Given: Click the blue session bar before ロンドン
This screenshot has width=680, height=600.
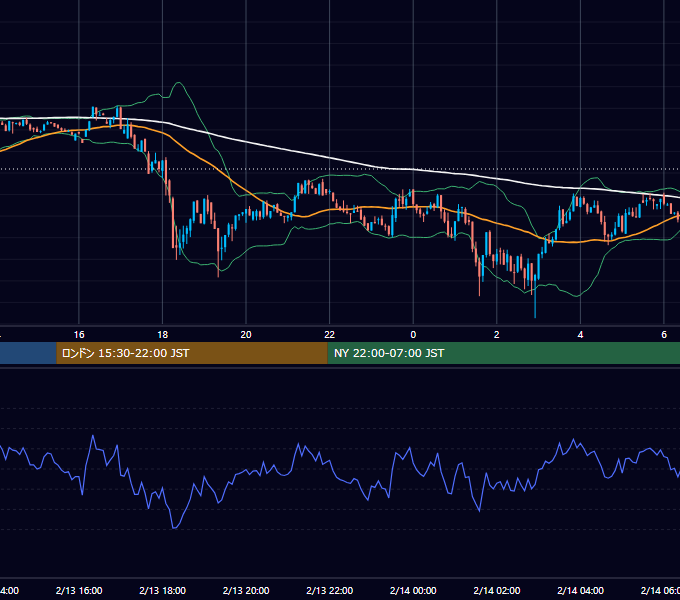Looking at the screenshot, I should click(28, 353).
